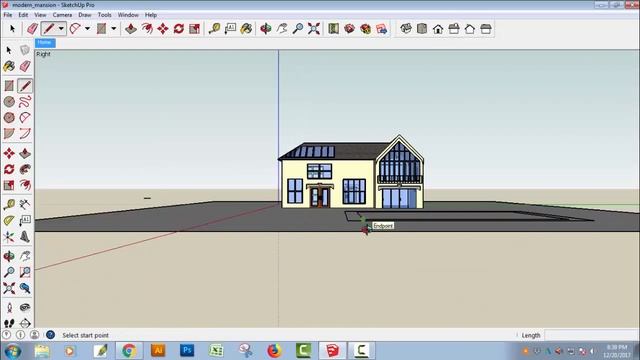This screenshot has width=640, height=360.
Task: Open the Camera menu
Action: pos(62,15)
